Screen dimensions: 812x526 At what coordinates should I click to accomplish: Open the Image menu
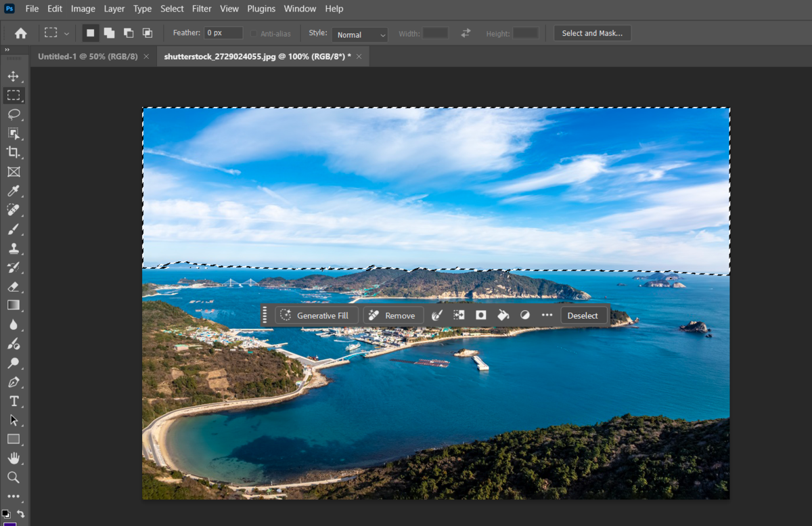pos(83,9)
